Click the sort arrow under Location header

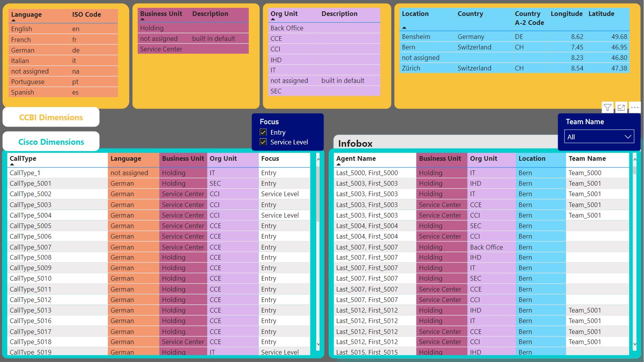(x=404, y=28)
